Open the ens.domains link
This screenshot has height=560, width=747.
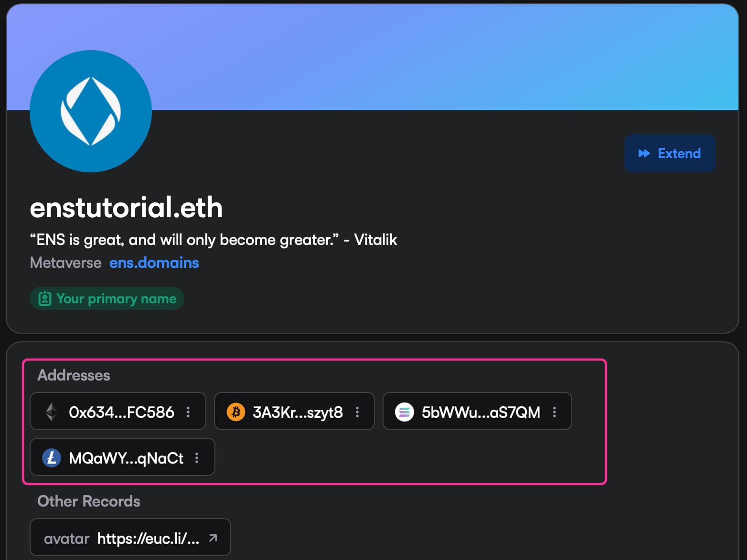point(154,263)
